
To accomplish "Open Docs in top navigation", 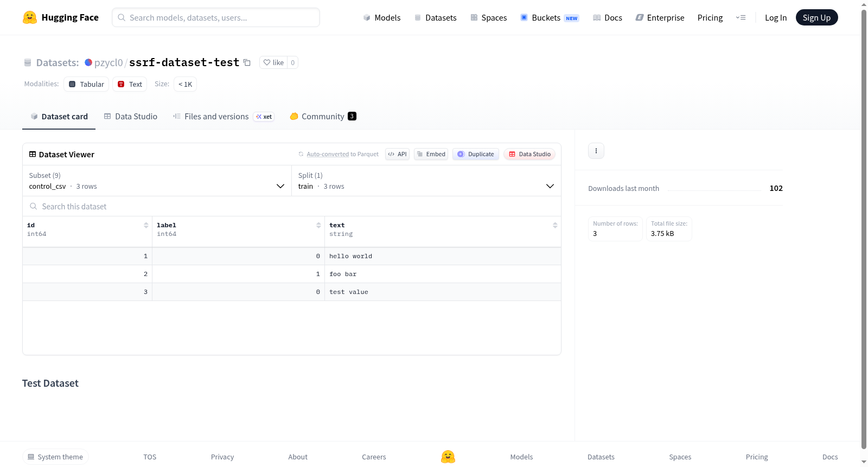I will (x=608, y=17).
